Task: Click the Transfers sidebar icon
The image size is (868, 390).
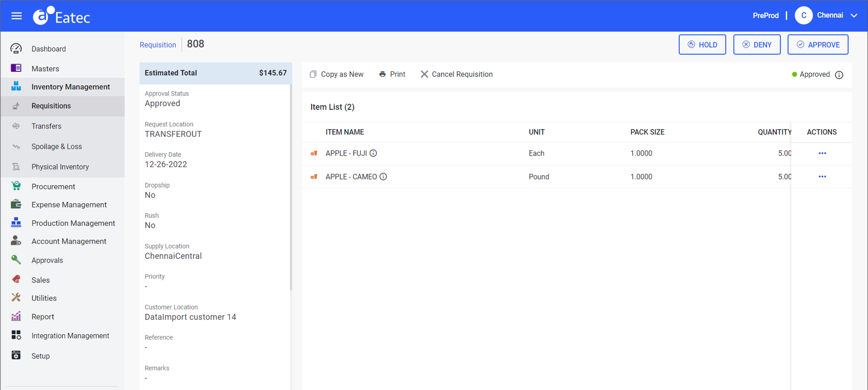Action: [16, 126]
